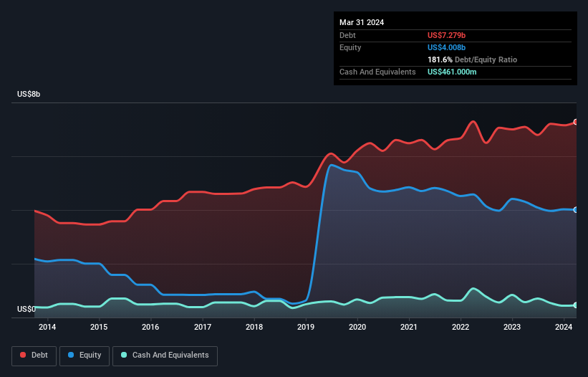The height and width of the screenshot is (377, 588).
Task: Toggle the Cash And Equivalents legend button
Action: point(165,355)
